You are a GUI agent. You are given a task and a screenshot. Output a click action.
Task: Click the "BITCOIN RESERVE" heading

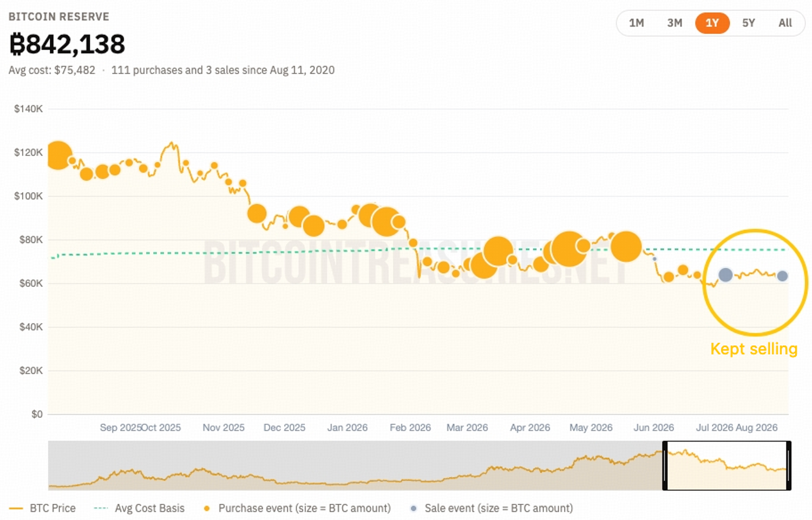pos(59,17)
